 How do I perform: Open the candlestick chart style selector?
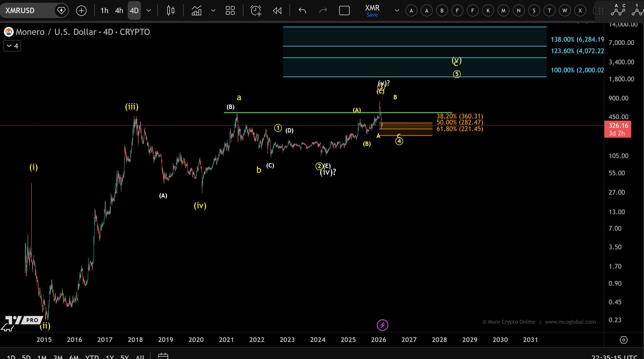(171, 11)
